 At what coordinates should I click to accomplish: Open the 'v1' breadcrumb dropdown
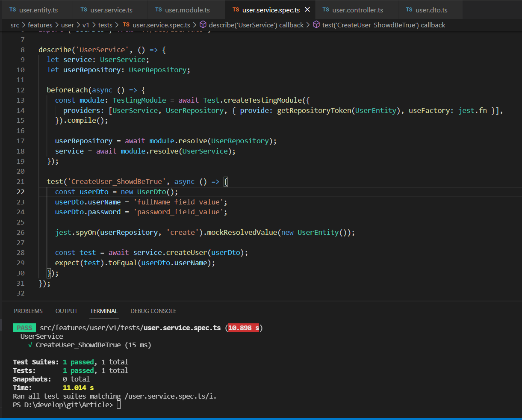pos(86,25)
